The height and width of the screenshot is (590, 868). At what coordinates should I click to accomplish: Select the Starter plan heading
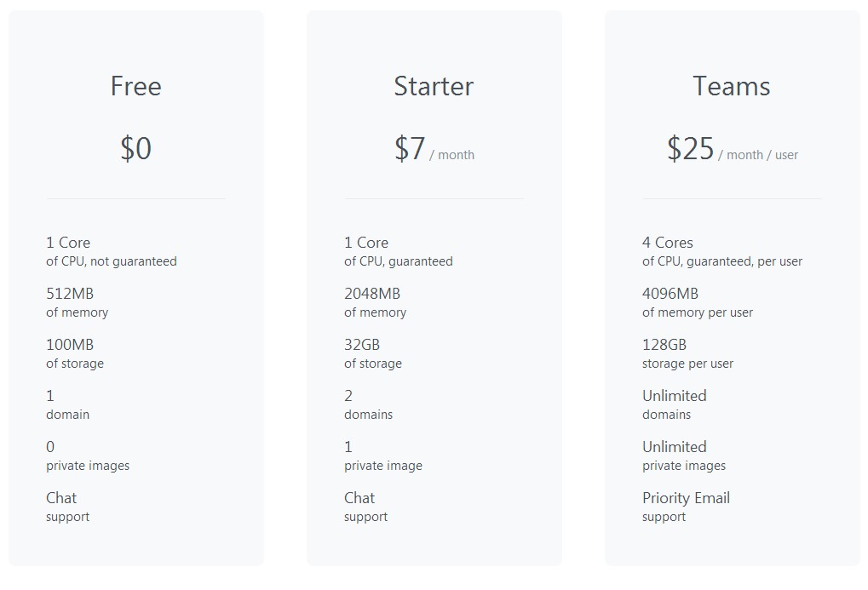click(434, 86)
